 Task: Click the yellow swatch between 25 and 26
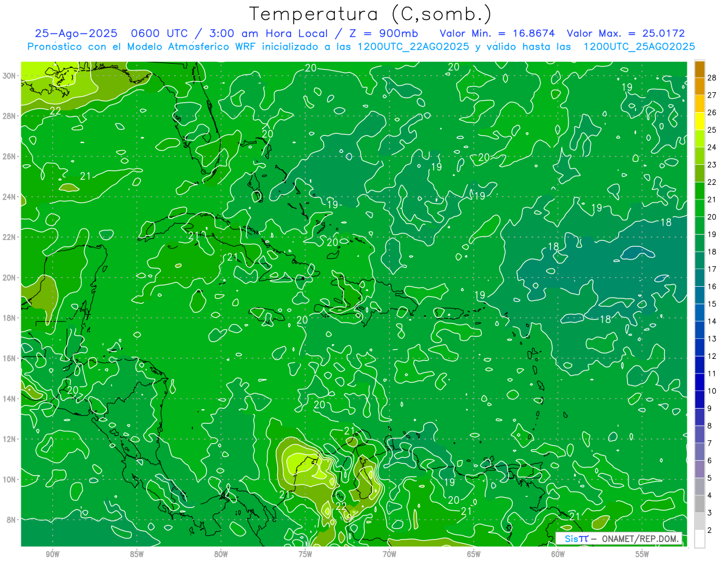(699, 121)
